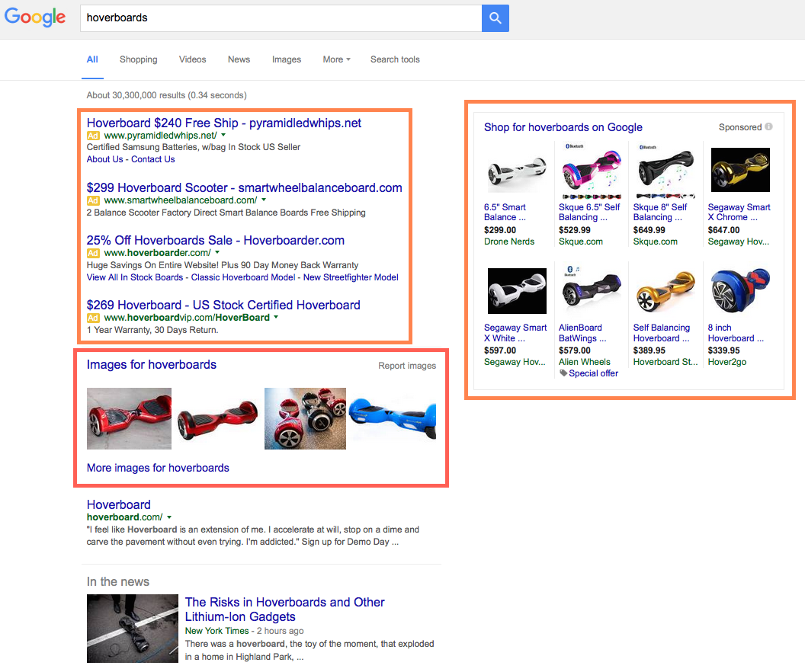Open the gold Self Balancing Hoverboard image

(x=665, y=291)
